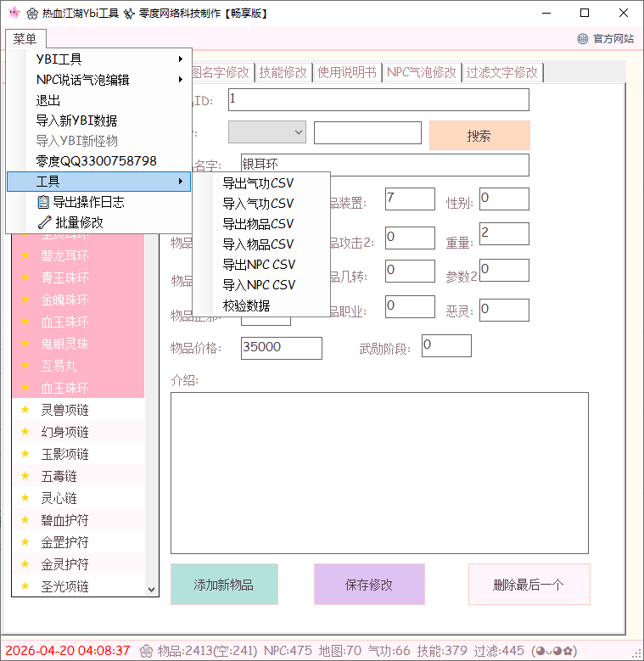Click the 物品:2413(空:241) status entry
This screenshot has height=661, width=644.
pyautogui.click(x=207, y=651)
